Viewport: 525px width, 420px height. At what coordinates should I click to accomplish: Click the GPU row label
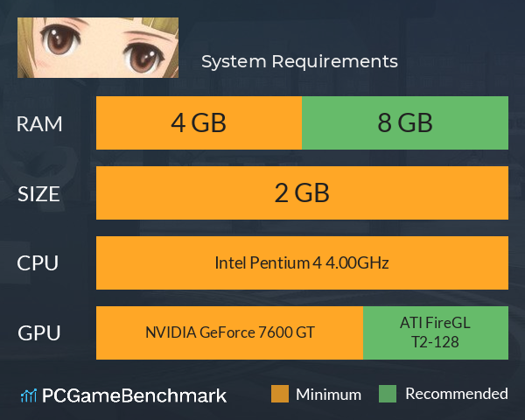coord(39,333)
